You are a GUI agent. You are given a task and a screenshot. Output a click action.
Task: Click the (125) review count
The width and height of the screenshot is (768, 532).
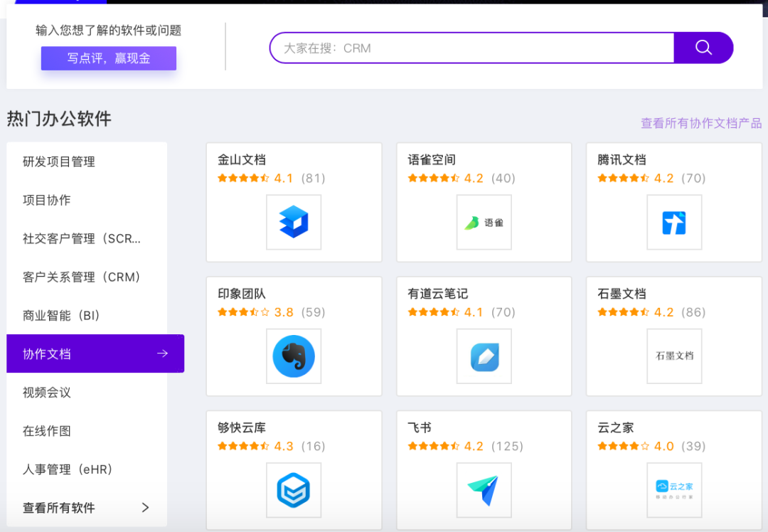507,446
